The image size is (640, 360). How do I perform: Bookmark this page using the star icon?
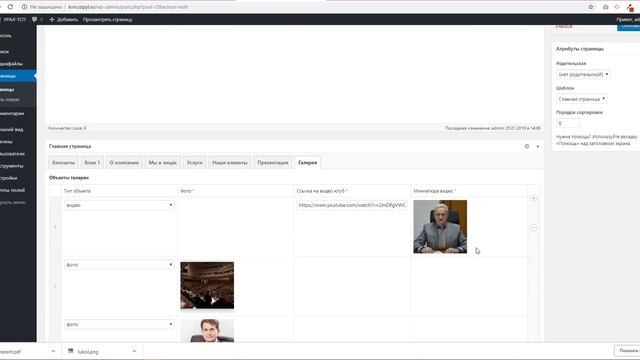pos(591,7)
